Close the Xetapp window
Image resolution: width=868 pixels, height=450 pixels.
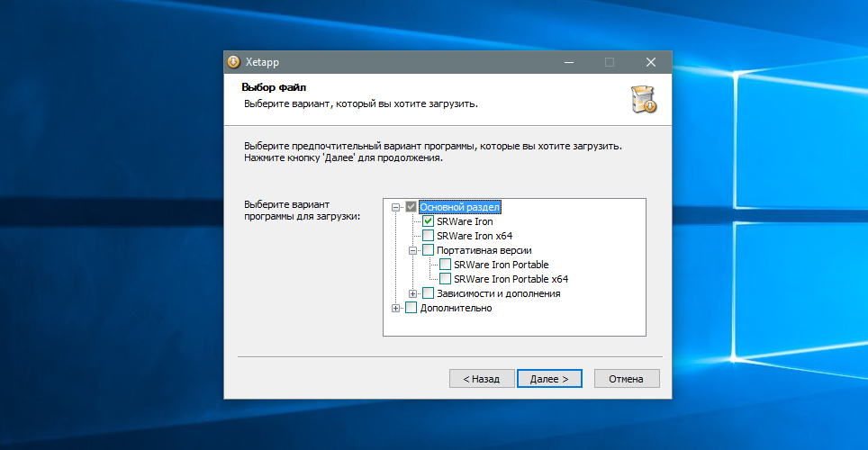(x=651, y=62)
